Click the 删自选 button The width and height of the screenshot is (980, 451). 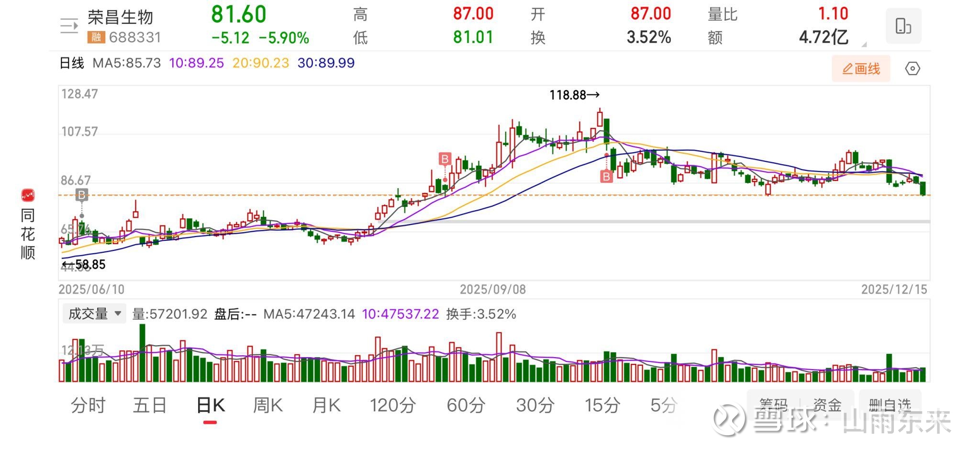coord(890,406)
